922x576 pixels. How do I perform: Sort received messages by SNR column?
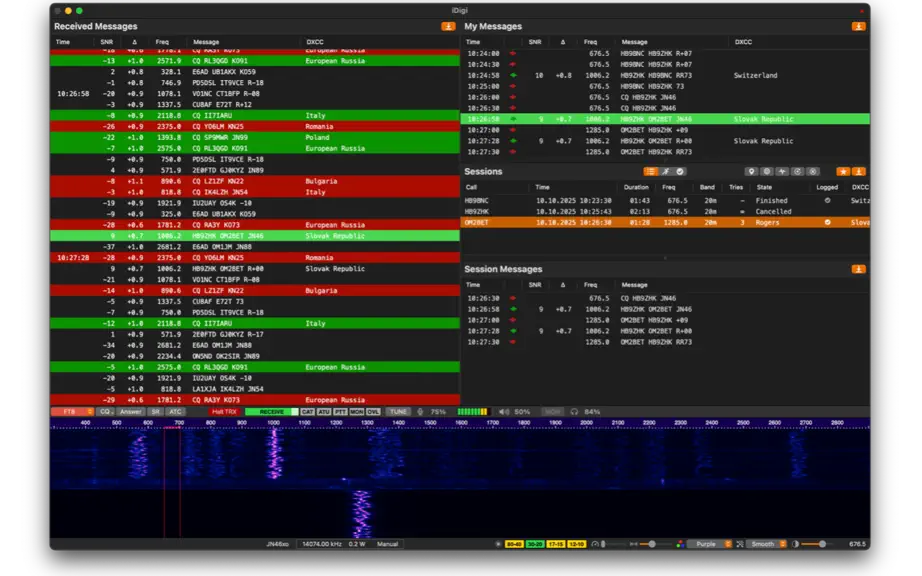[106, 42]
